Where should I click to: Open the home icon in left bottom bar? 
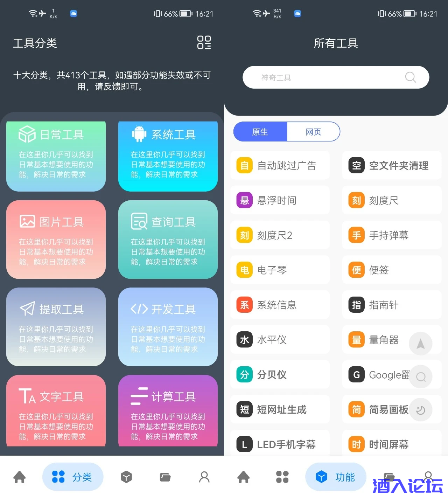(x=20, y=477)
